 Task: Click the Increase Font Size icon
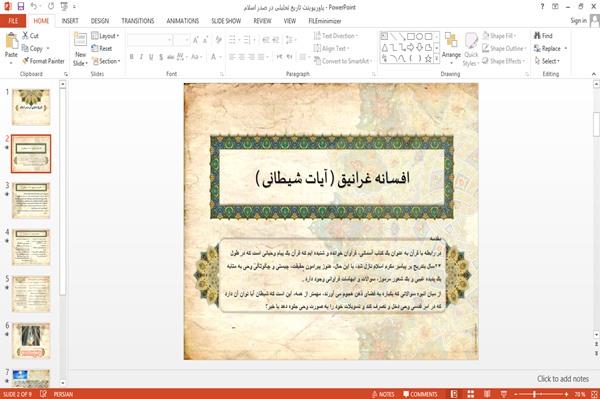tap(196, 40)
